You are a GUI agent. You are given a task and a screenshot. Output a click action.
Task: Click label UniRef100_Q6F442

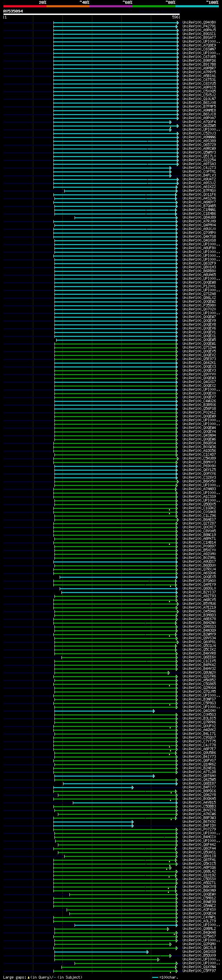[x=199, y=844]
